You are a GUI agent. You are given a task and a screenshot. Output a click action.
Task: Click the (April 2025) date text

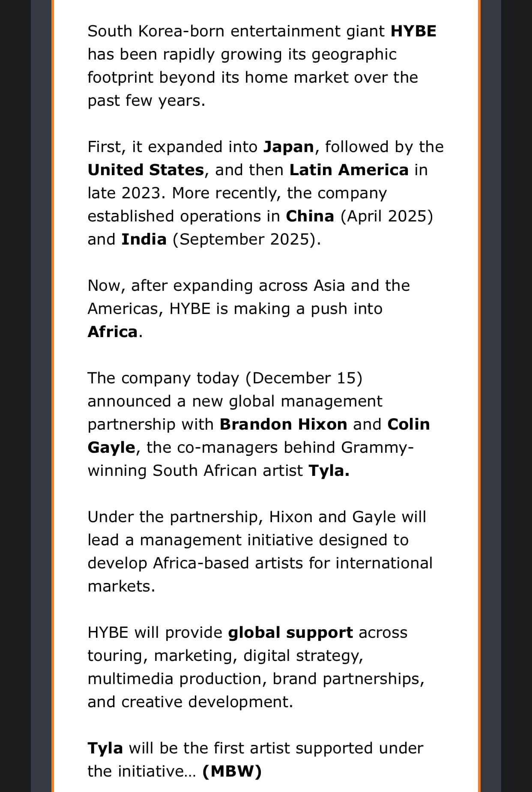click(386, 216)
